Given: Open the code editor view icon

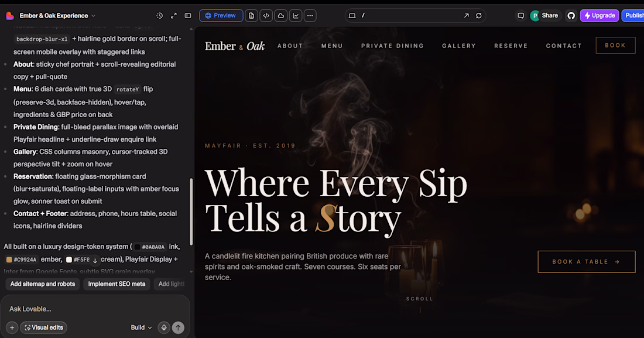Looking at the screenshot, I should [266, 16].
